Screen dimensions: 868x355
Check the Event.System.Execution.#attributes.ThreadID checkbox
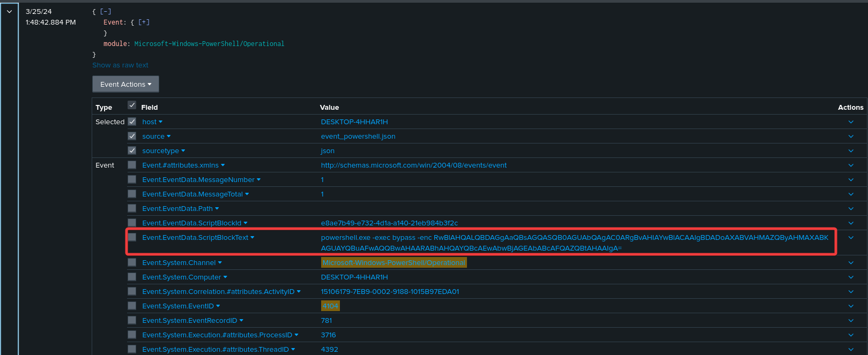[132, 349]
